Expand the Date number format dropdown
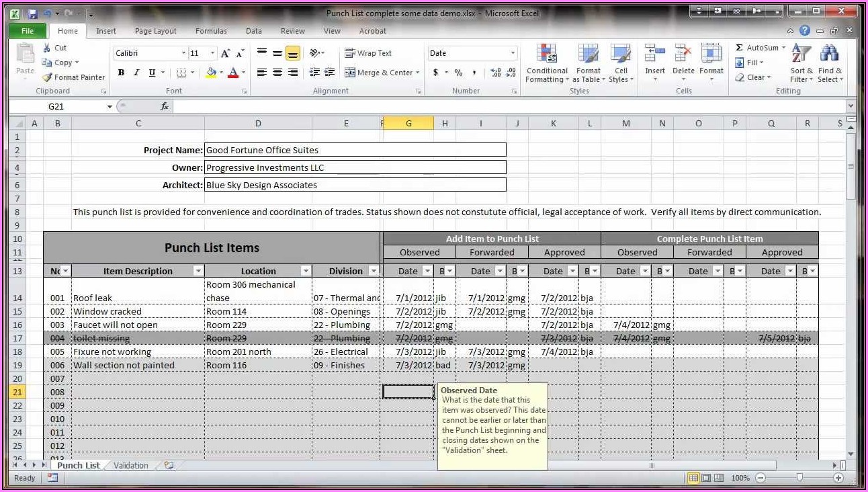868x492 pixels. click(x=513, y=53)
